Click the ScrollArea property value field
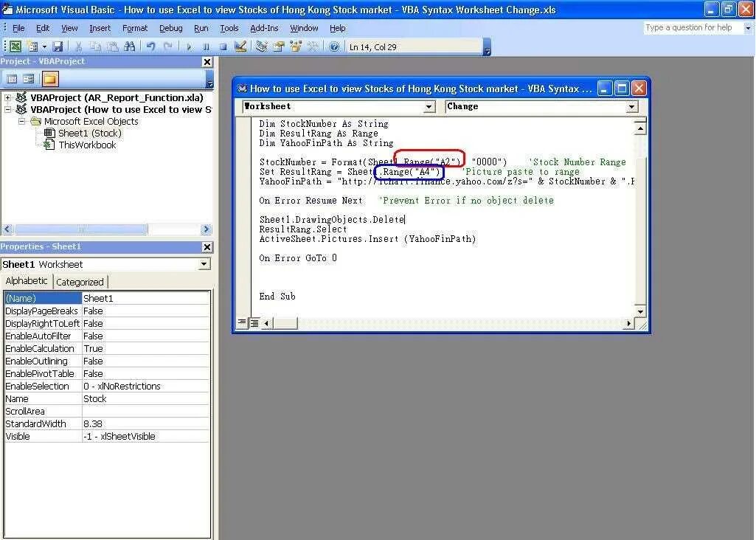 146,411
